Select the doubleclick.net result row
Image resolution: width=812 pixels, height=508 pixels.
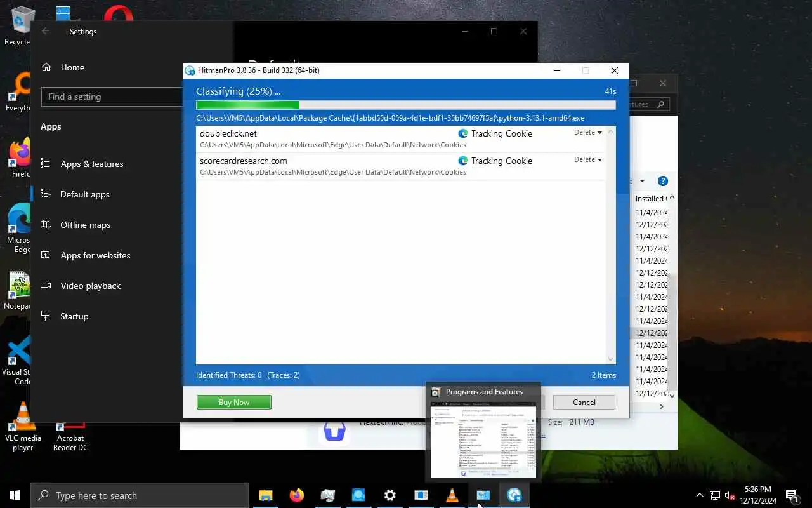pos(400,138)
